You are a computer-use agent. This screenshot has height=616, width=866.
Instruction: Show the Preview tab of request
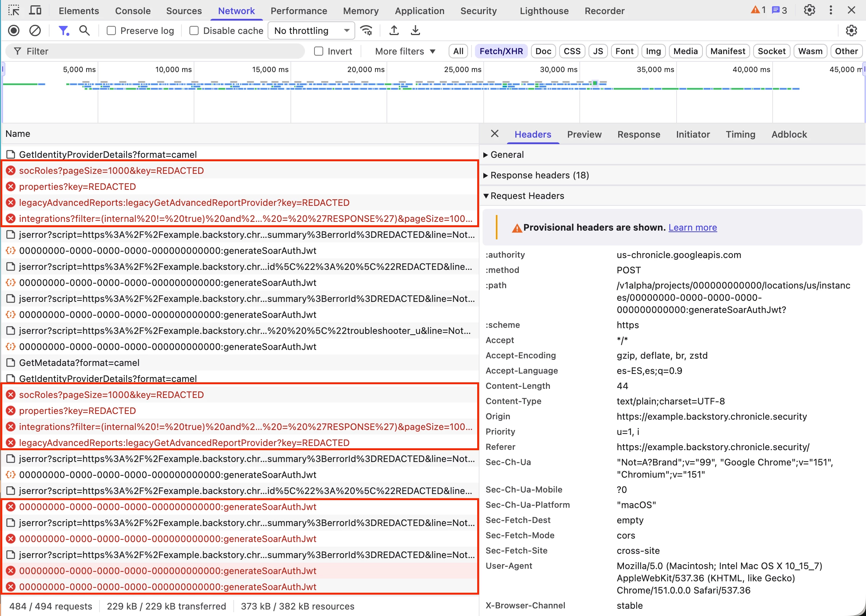click(584, 134)
